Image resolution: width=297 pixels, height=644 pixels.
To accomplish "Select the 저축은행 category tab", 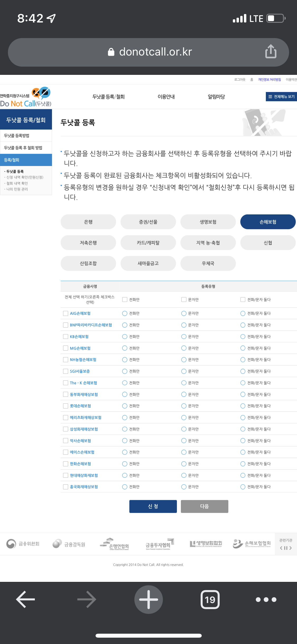I will [x=88, y=243].
